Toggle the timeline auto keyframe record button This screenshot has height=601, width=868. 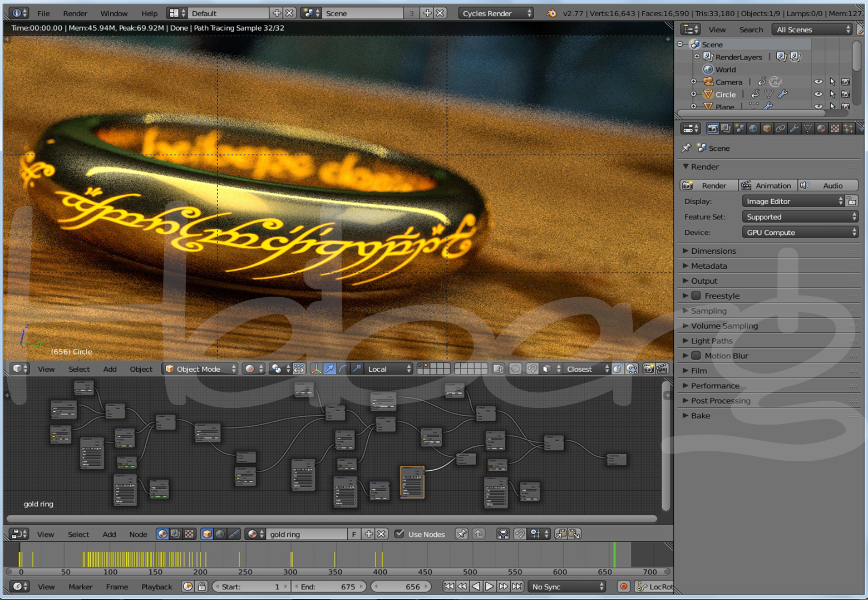coord(624,587)
